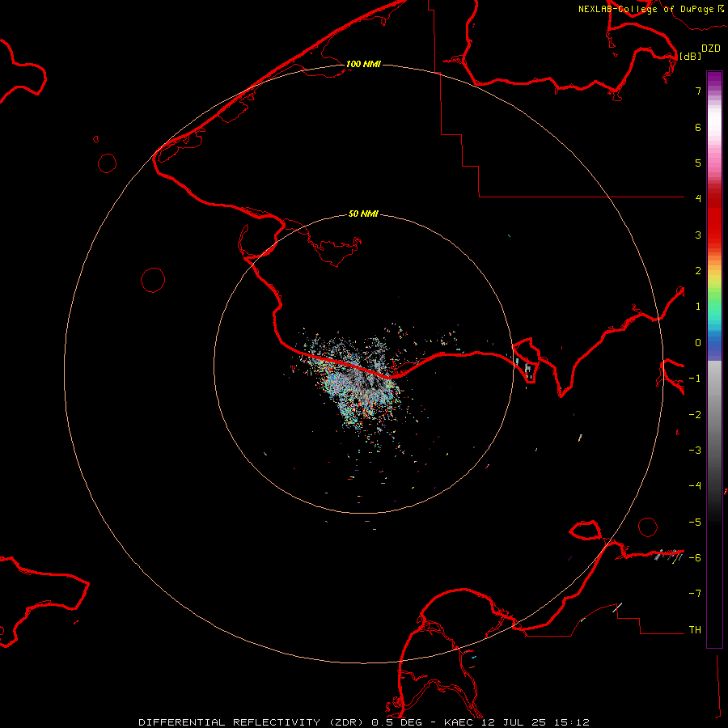
Task: Click the 12 JUL 25 15:12 timestamp
Action: 535,722
